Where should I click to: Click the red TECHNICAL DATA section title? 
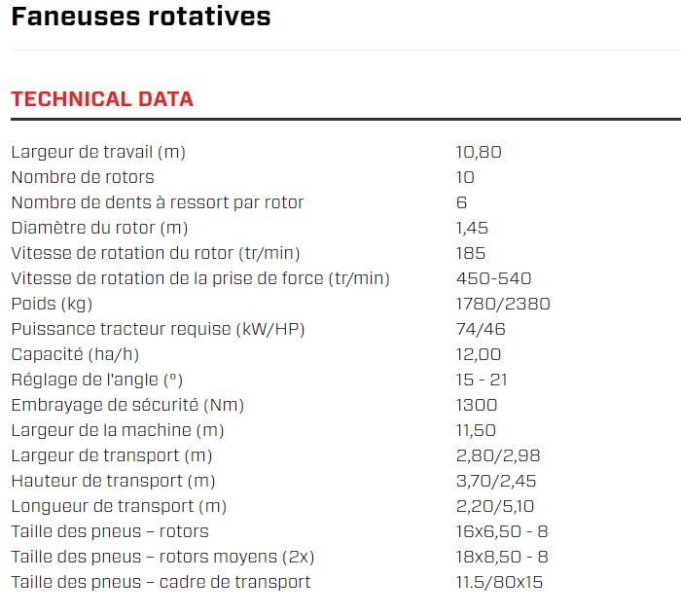[x=102, y=99]
